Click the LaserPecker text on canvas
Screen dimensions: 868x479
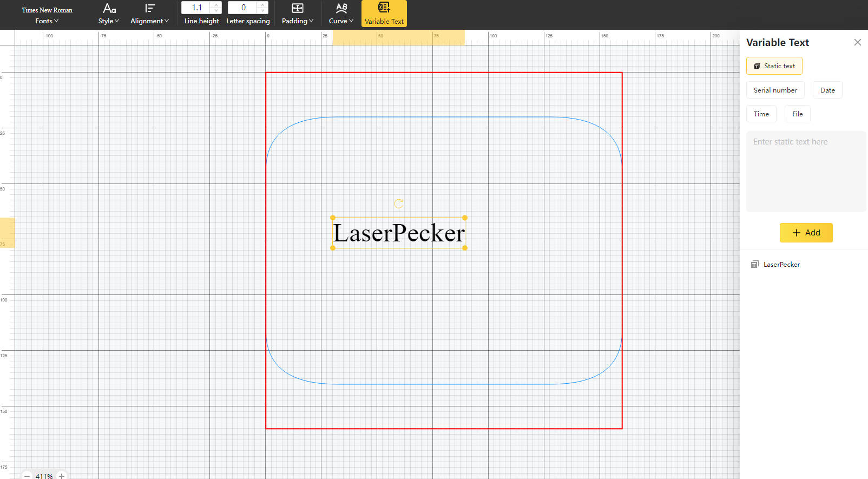399,233
